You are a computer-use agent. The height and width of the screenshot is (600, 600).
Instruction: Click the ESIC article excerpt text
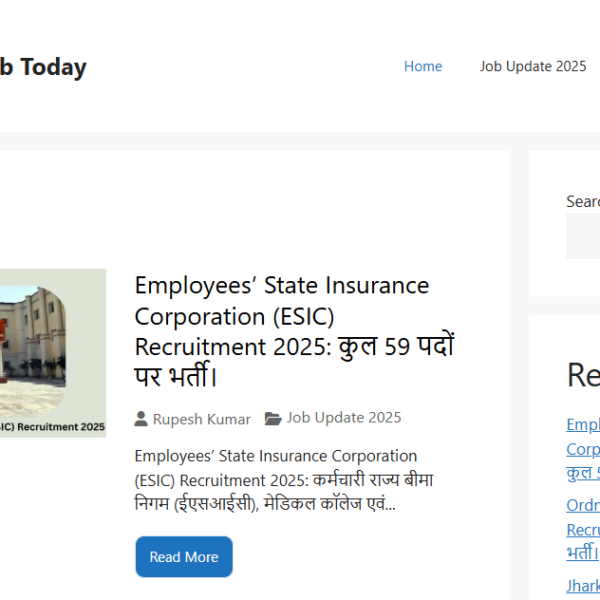(284, 480)
